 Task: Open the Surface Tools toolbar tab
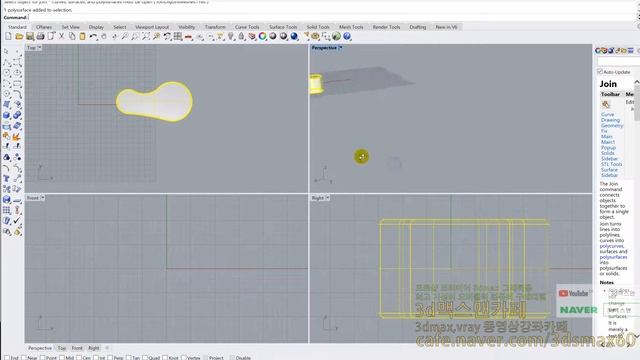283,27
